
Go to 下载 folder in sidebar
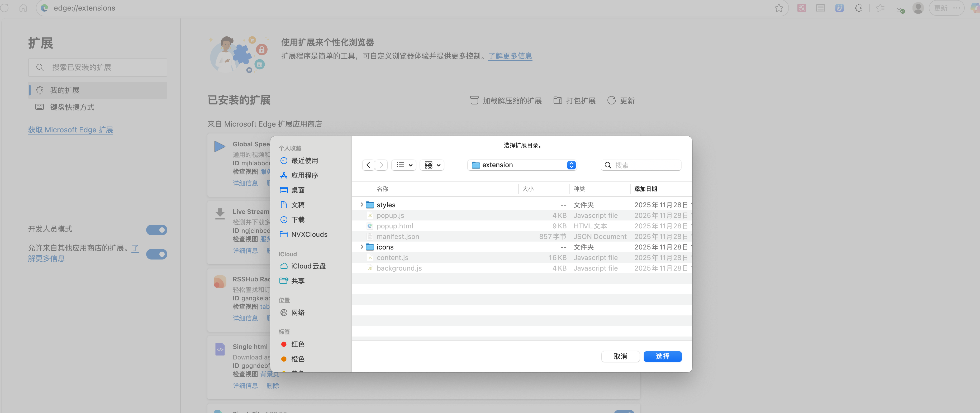[x=297, y=220]
